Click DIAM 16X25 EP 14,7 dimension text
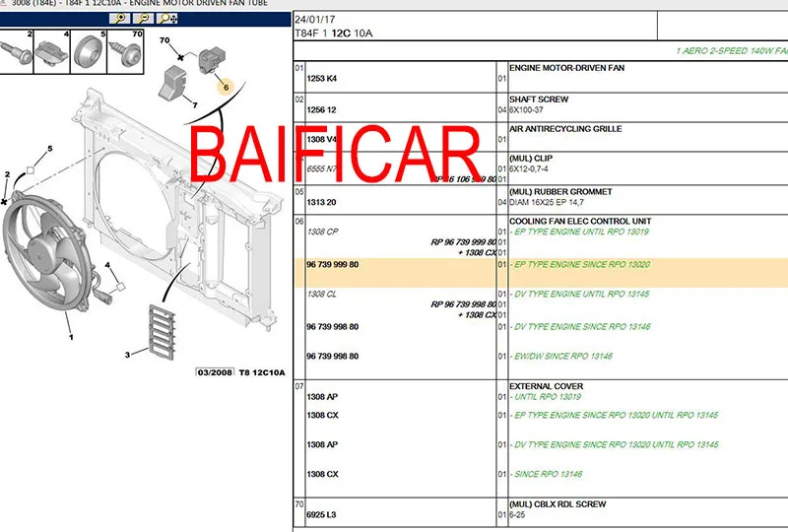The height and width of the screenshot is (532, 788). pos(547,202)
